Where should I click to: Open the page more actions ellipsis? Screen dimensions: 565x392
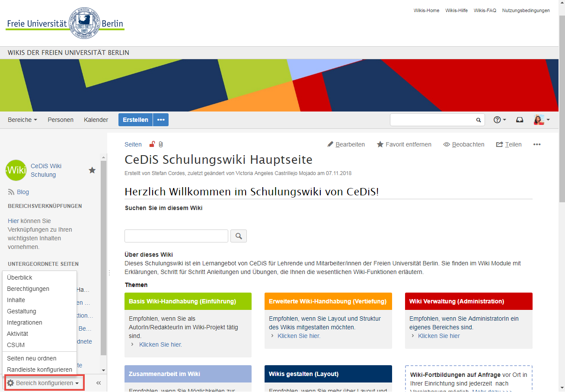click(x=537, y=144)
